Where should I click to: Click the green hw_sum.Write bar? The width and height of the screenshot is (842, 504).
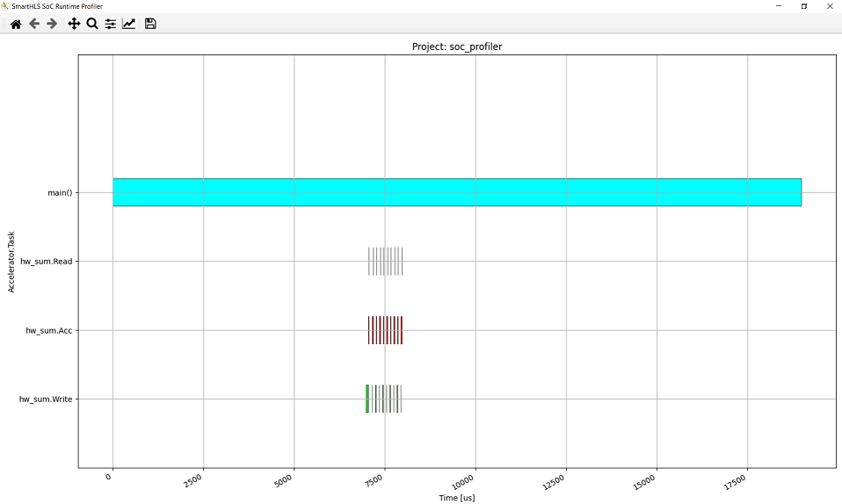[x=367, y=399]
